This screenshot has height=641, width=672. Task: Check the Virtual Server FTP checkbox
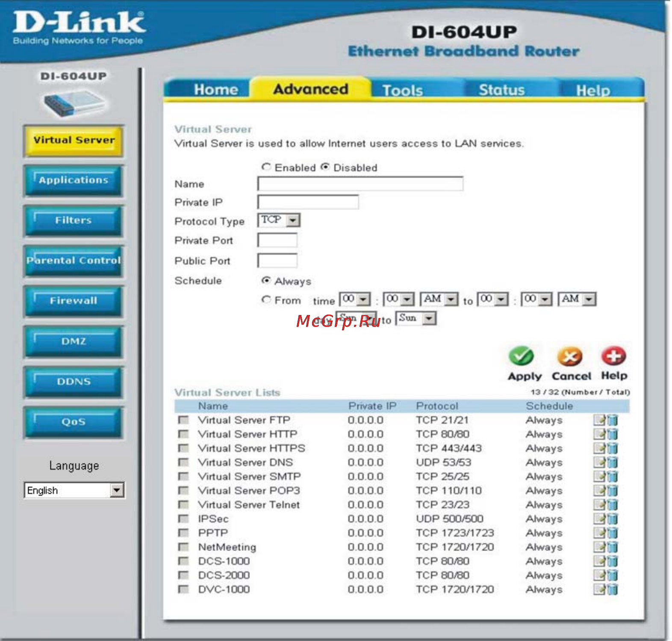(183, 420)
